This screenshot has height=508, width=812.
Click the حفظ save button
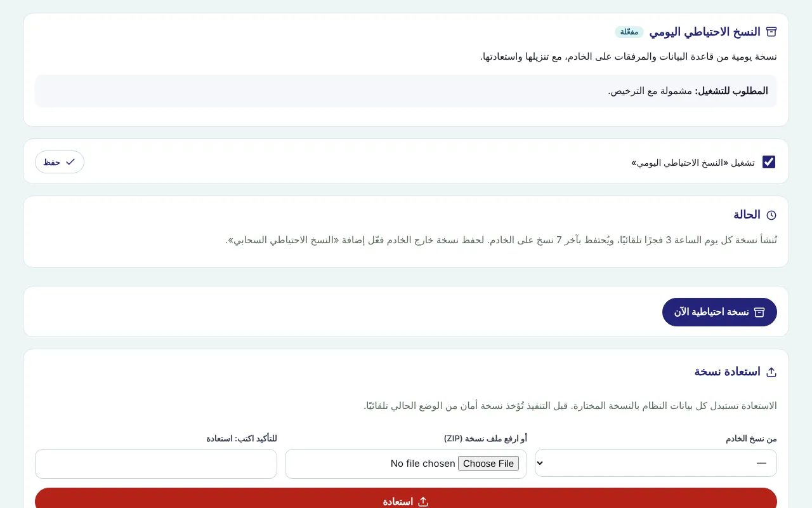click(x=60, y=162)
